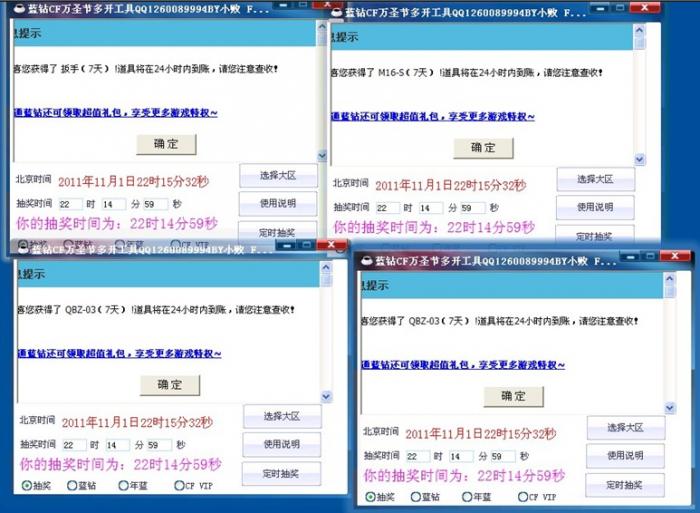
Task: Click scroll-up arrow in the M16-S prize window
Action: tap(639, 30)
